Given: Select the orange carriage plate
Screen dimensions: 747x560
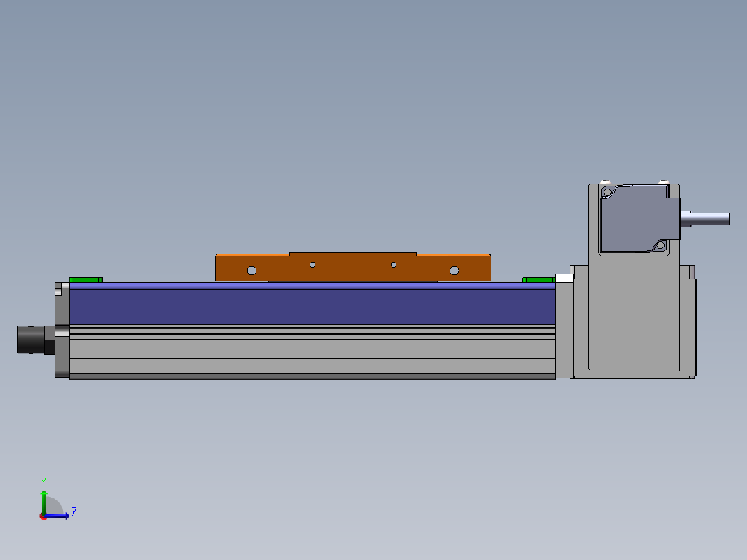Looking at the screenshot, I should click(x=353, y=267).
